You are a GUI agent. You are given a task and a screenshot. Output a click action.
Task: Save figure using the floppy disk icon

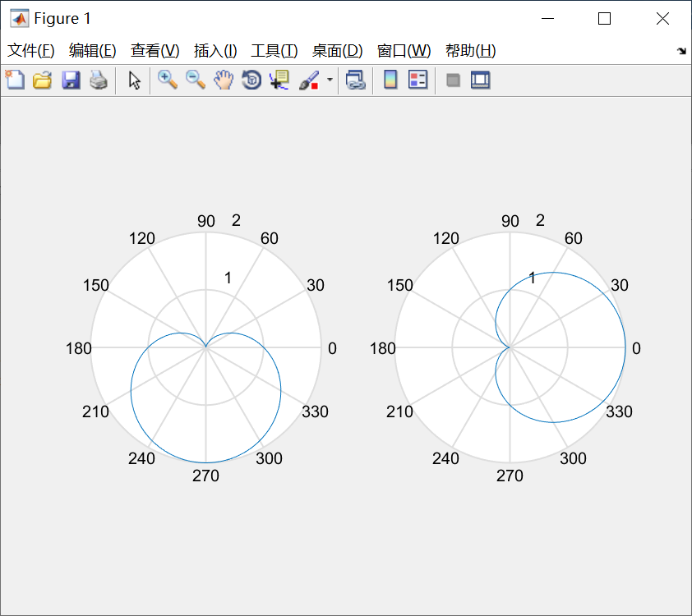tap(71, 80)
